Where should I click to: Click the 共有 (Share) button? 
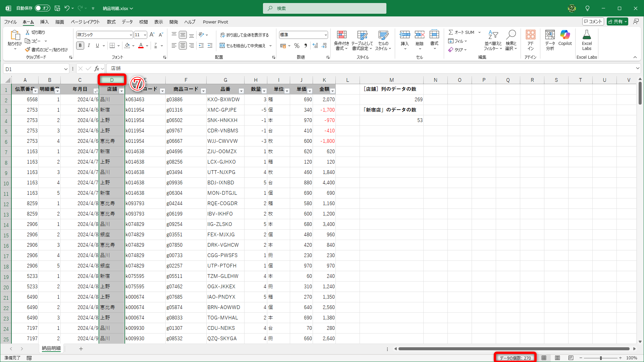pyautogui.click(x=616, y=21)
